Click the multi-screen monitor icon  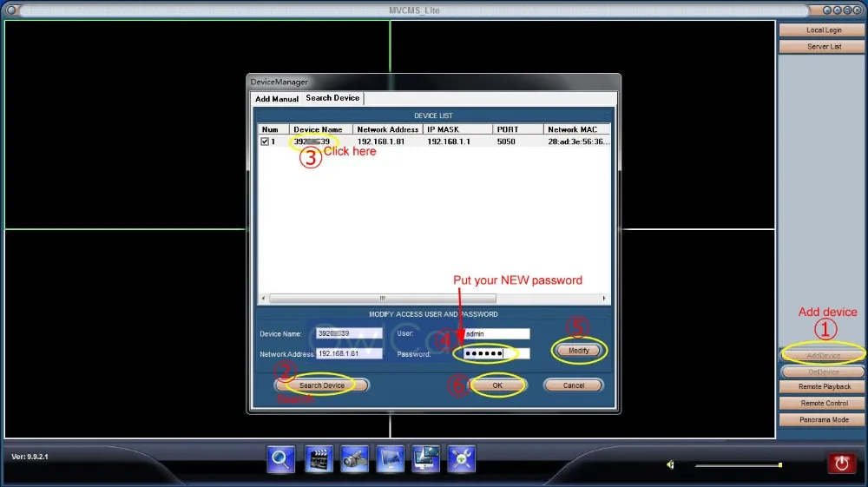click(425, 459)
